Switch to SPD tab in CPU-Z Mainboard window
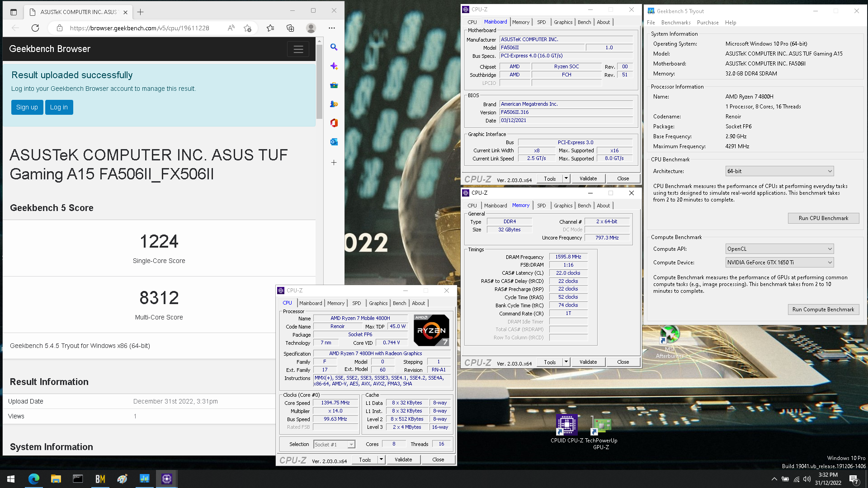This screenshot has width=868, height=488. coord(541,22)
